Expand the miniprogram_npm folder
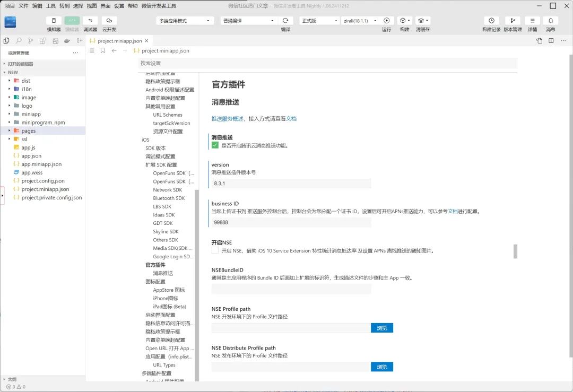The height and width of the screenshot is (392, 573). click(x=43, y=123)
